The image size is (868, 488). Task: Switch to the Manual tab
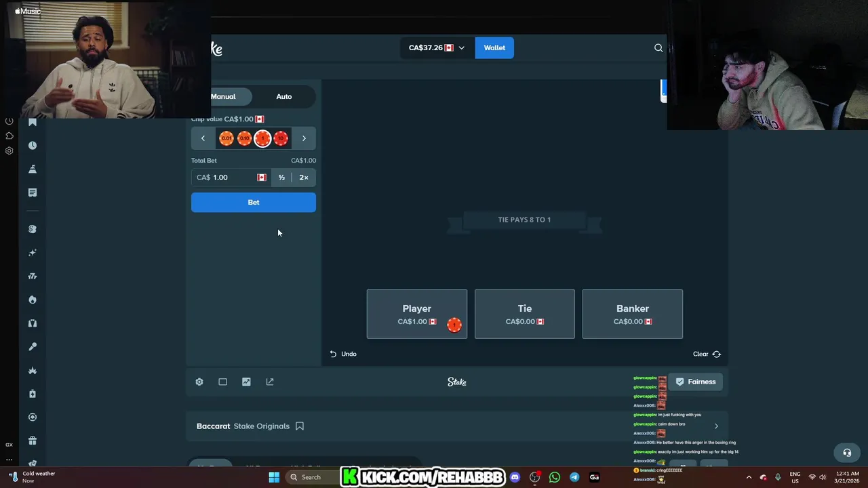(223, 96)
